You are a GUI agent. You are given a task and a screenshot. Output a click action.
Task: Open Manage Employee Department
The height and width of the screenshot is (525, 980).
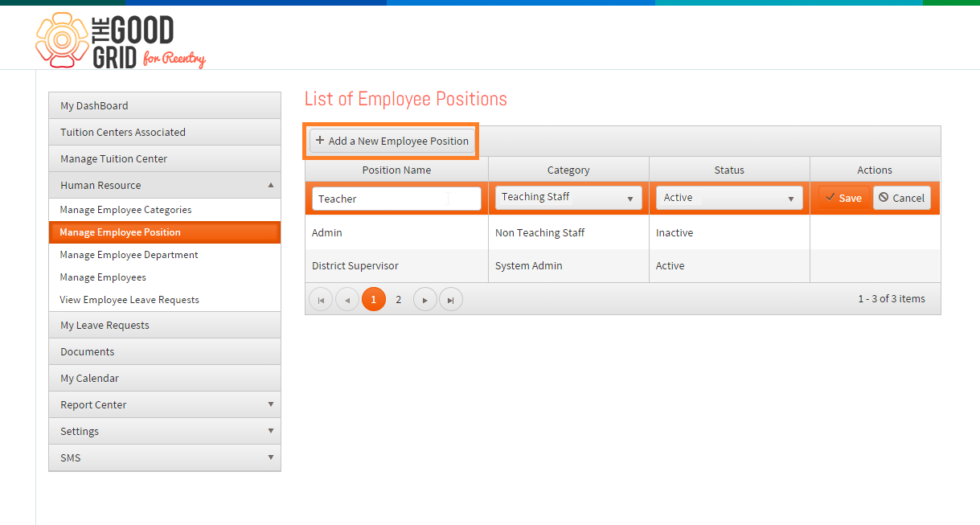(165, 255)
